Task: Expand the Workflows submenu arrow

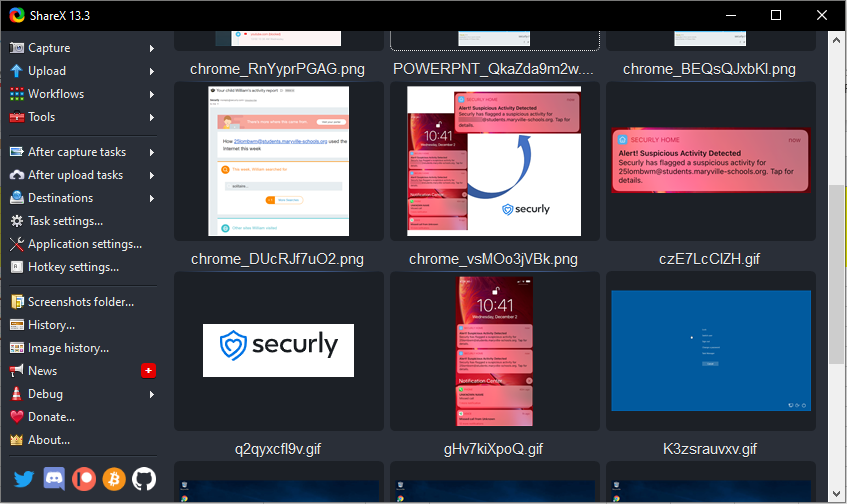Action: click(152, 94)
